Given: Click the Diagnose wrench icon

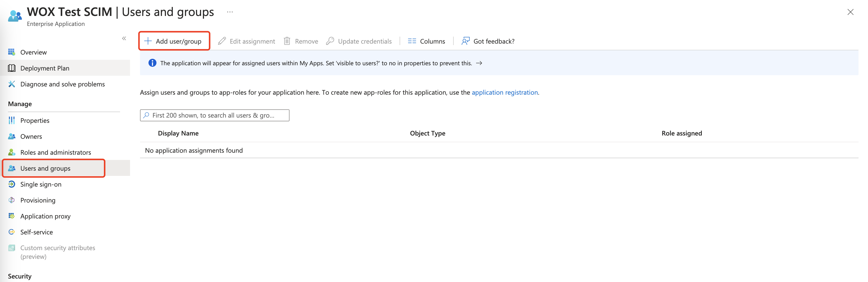Looking at the screenshot, I should point(11,84).
